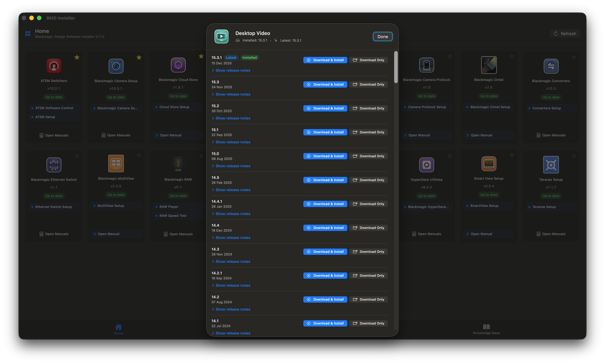This screenshot has height=364, width=605.
Task: Click Done to close the Desktop Video dialog
Action: 382,36
